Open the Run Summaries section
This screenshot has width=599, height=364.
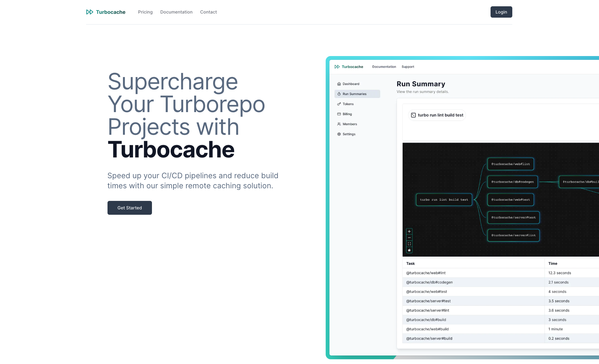coord(354,94)
